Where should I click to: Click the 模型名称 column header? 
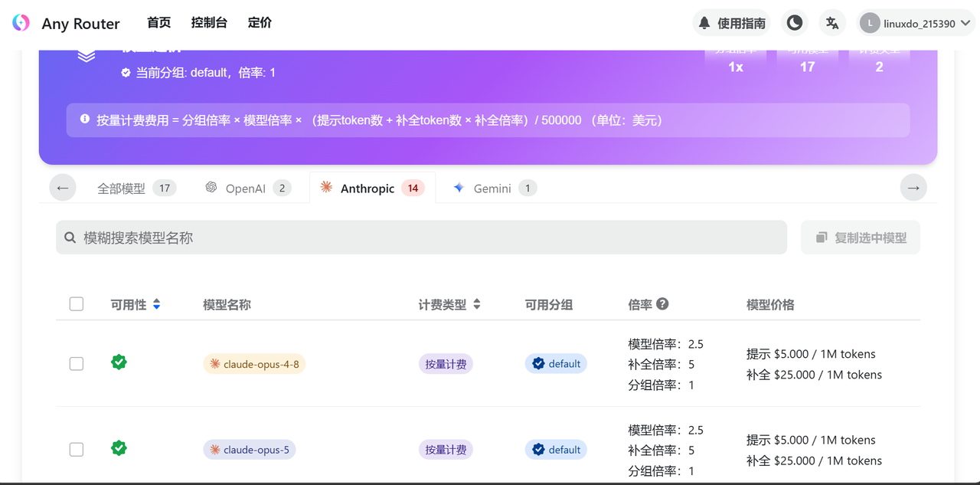pos(227,304)
